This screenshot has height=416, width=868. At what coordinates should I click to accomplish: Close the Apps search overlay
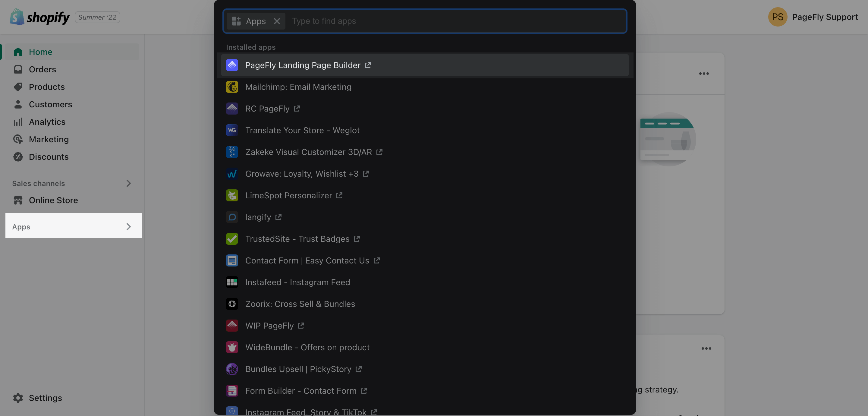[277, 21]
